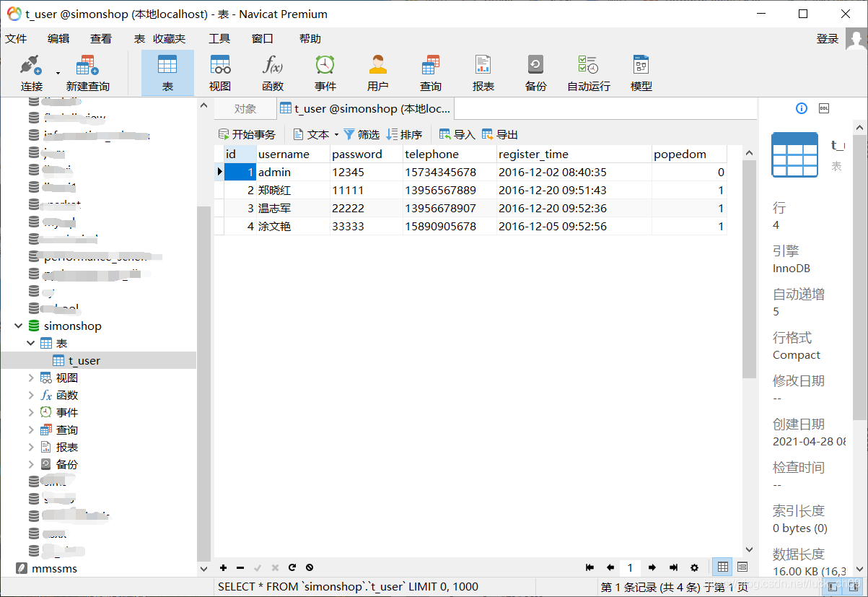Click the username column header
868x597 pixels.
(x=293, y=154)
